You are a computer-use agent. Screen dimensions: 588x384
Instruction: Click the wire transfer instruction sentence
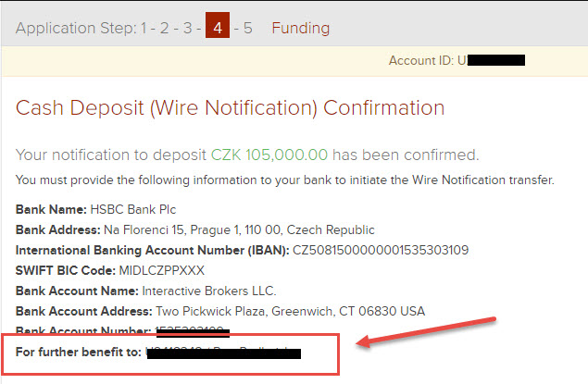(x=285, y=180)
